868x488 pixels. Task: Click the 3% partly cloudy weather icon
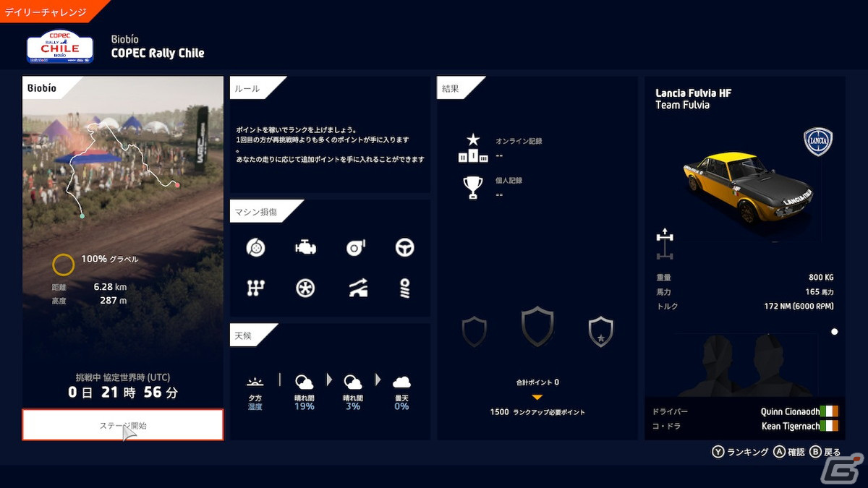[x=353, y=382]
